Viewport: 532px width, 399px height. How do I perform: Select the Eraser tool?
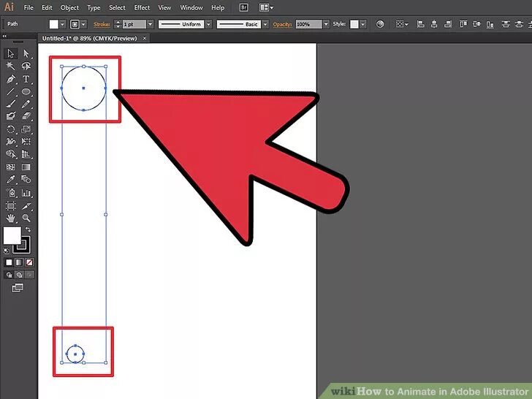(26, 116)
